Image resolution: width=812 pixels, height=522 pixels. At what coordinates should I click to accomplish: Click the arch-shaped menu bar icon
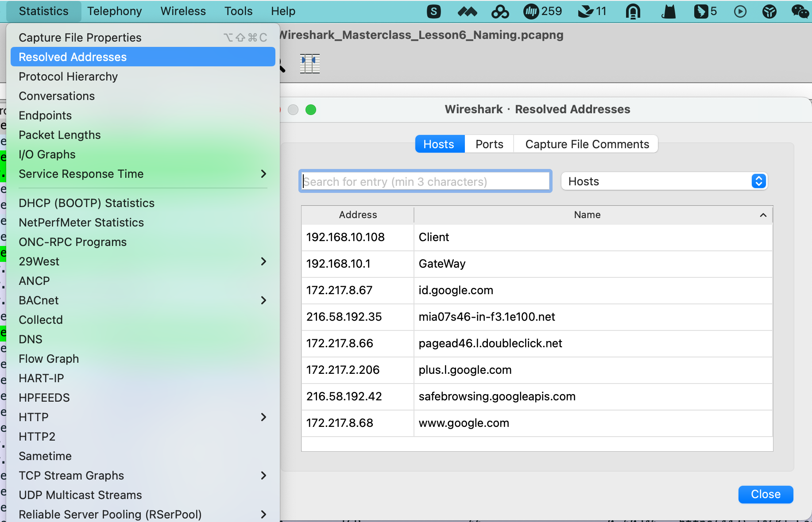click(x=634, y=12)
